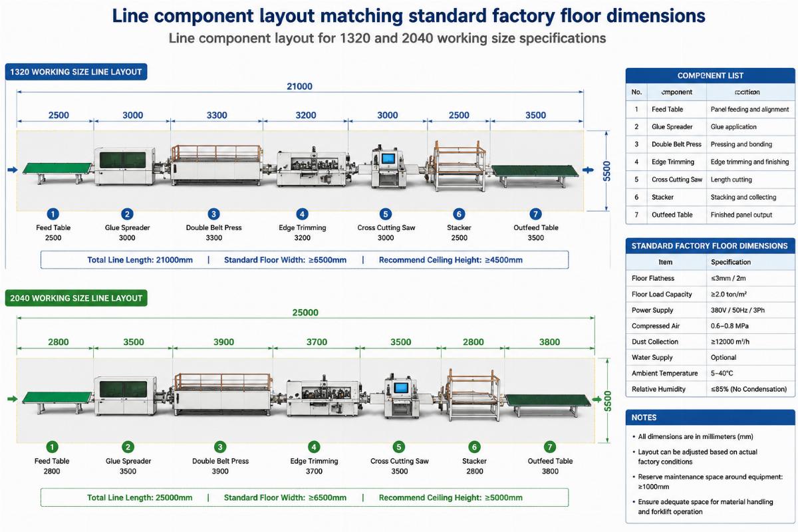Click the subtitle about 1320 and 2040 specifications
Image resolution: width=798 pixels, height=532 pixels.
coord(387,38)
